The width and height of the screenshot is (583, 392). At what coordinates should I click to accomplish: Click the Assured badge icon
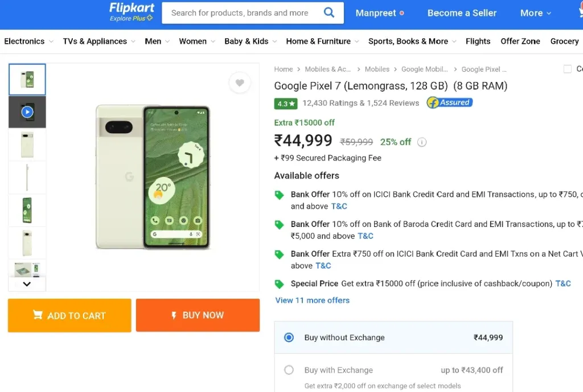[x=450, y=102]
